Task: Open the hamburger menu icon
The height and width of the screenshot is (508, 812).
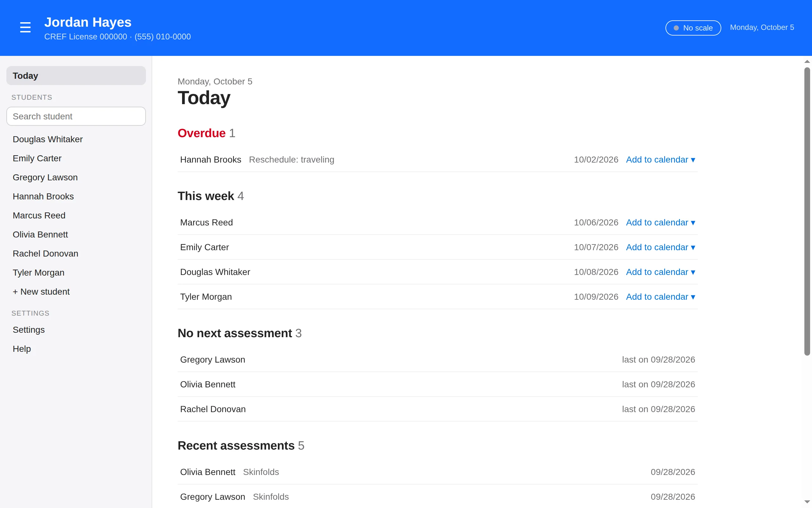Action: tap(25, 28)
